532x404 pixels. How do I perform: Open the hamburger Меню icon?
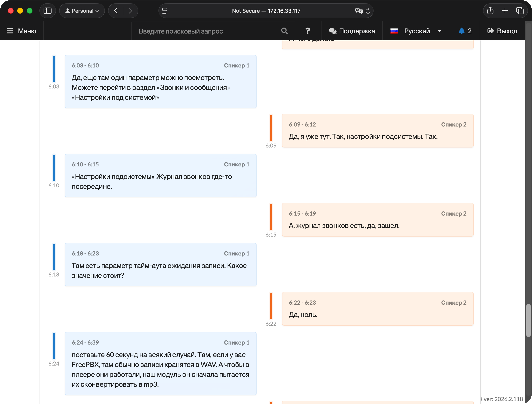coord(10,31)
